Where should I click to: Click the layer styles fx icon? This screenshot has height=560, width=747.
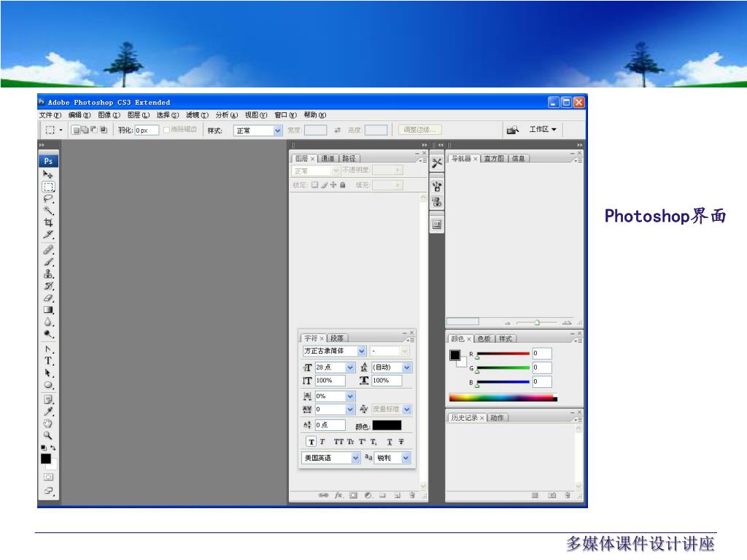point(338,495)
